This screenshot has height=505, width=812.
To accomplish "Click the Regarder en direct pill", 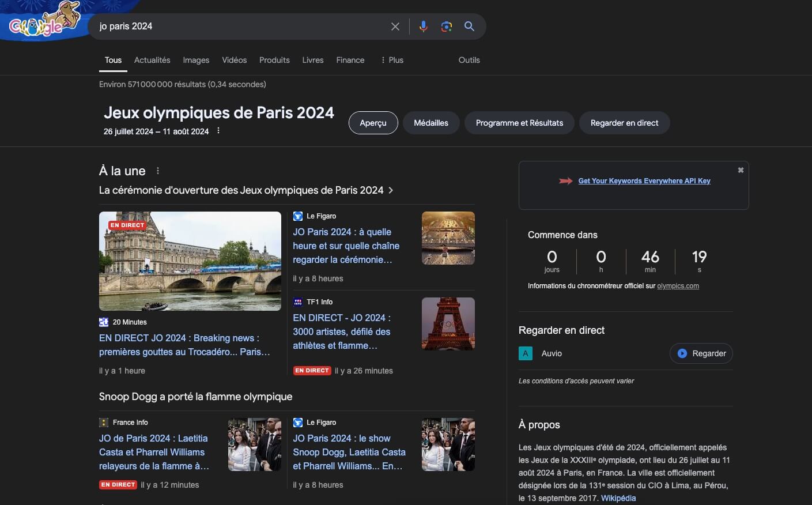I will point(625,123).
